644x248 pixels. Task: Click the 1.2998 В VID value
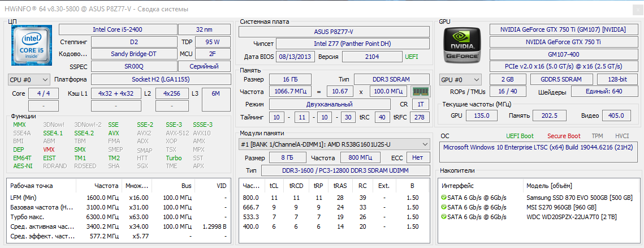pos(214,226)
